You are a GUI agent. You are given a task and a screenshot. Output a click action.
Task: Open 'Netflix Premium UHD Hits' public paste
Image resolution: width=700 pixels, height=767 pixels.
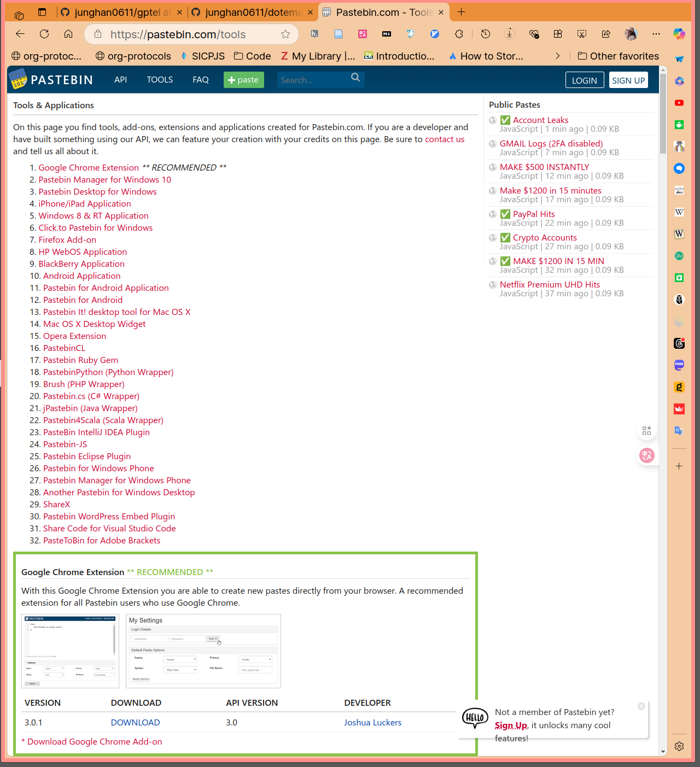[x=550, y=285]
